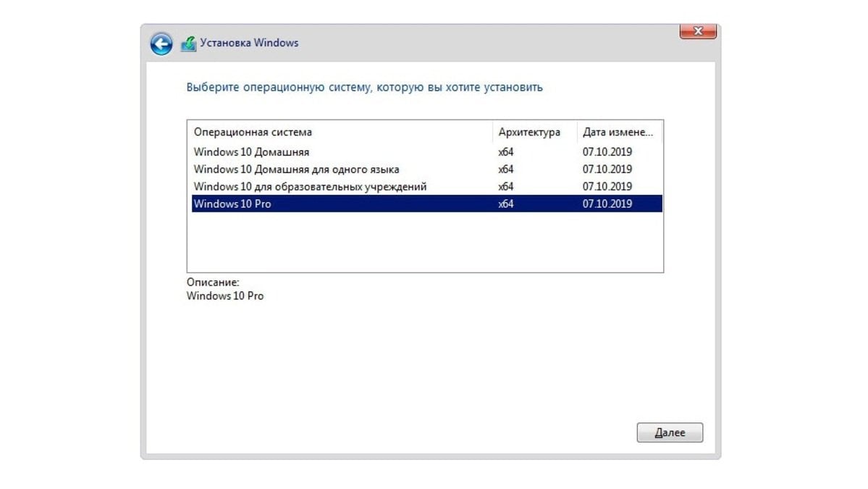Viewport: 868px width, 489px height.
Task: Sort by Дата измене... column header
Action: tap(620, 132)
